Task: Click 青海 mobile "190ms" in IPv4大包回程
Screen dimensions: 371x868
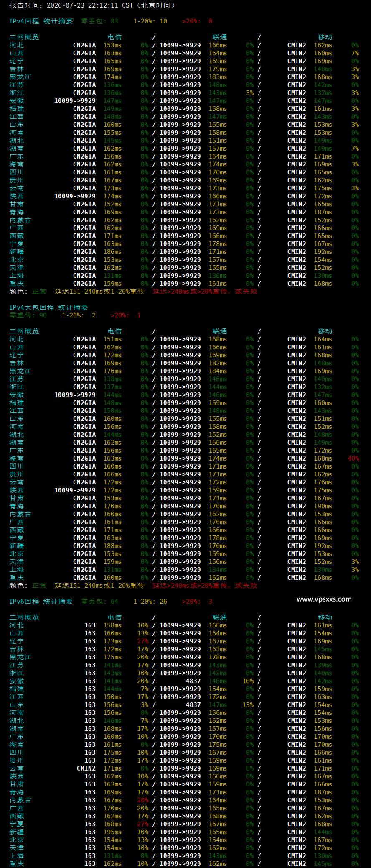Action: 323,506
